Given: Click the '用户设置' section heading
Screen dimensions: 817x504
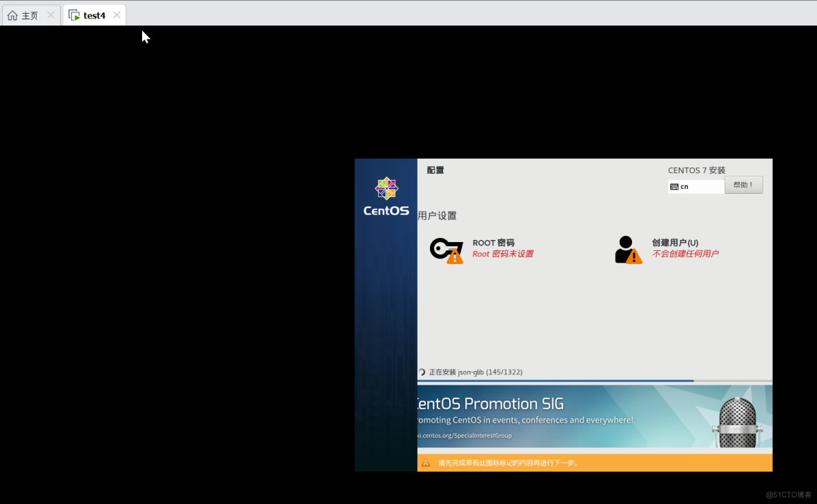Looking at the screenshot, I should [437, 216].
